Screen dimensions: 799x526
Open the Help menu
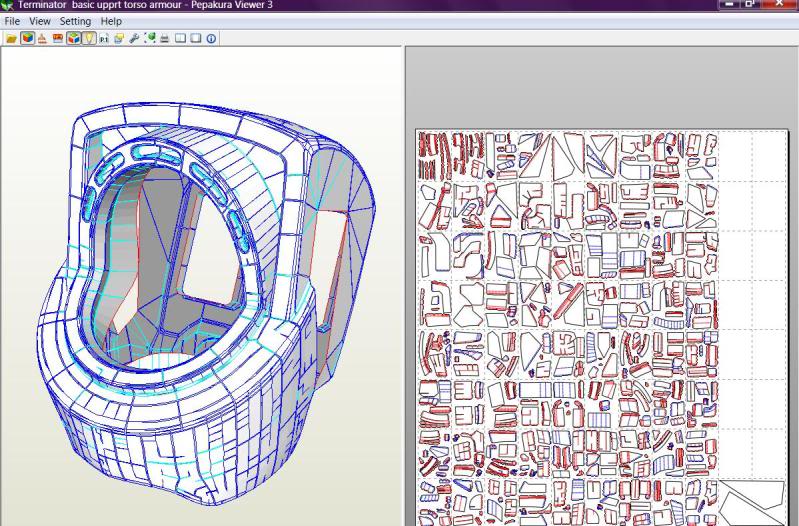[111, 21]
